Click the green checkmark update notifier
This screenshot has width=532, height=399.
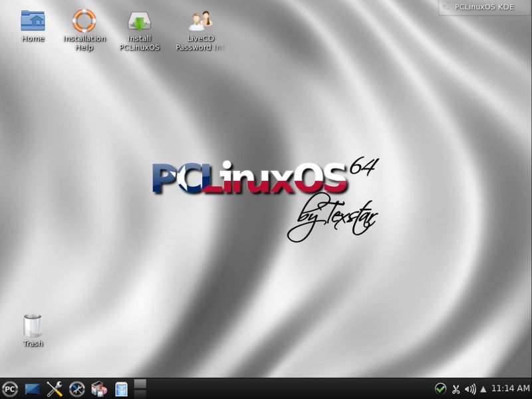[440, 388]
